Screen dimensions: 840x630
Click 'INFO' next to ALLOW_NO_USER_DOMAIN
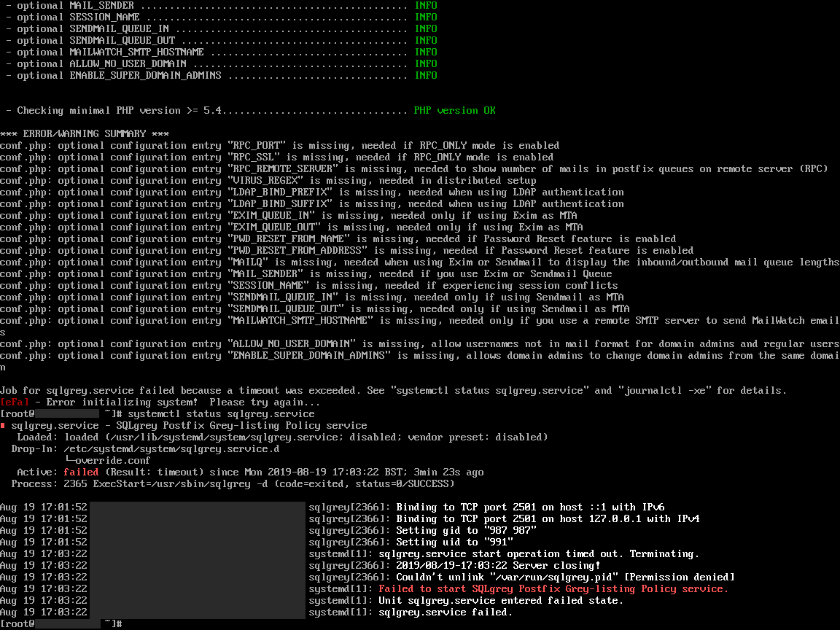[x=426, y=63]
